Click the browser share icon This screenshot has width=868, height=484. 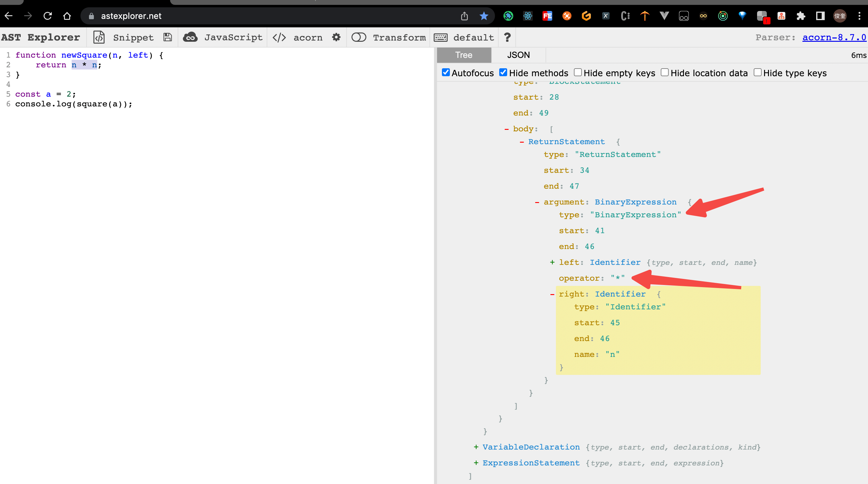point(464,16)
